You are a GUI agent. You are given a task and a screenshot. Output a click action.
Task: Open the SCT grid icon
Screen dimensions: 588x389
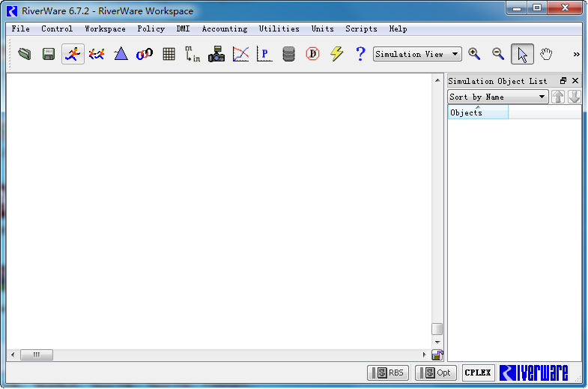pos(169,54)
